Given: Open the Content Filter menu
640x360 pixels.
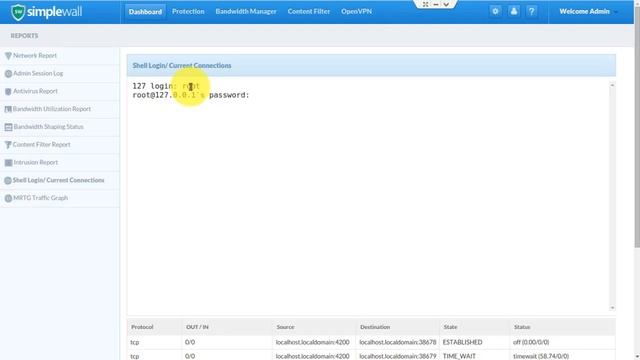Looking at the screenshot, I should pyautogui.click(x=309, y=11).
